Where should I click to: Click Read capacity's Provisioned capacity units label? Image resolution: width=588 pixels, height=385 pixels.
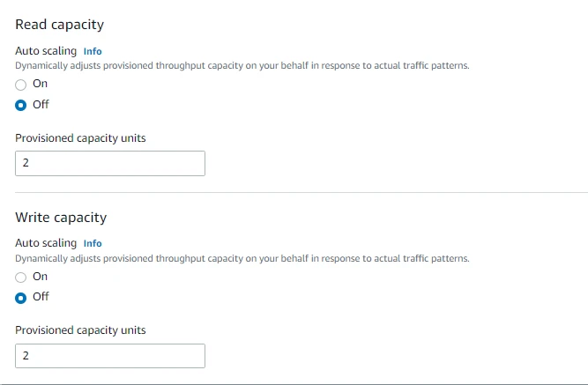(80, 137)
